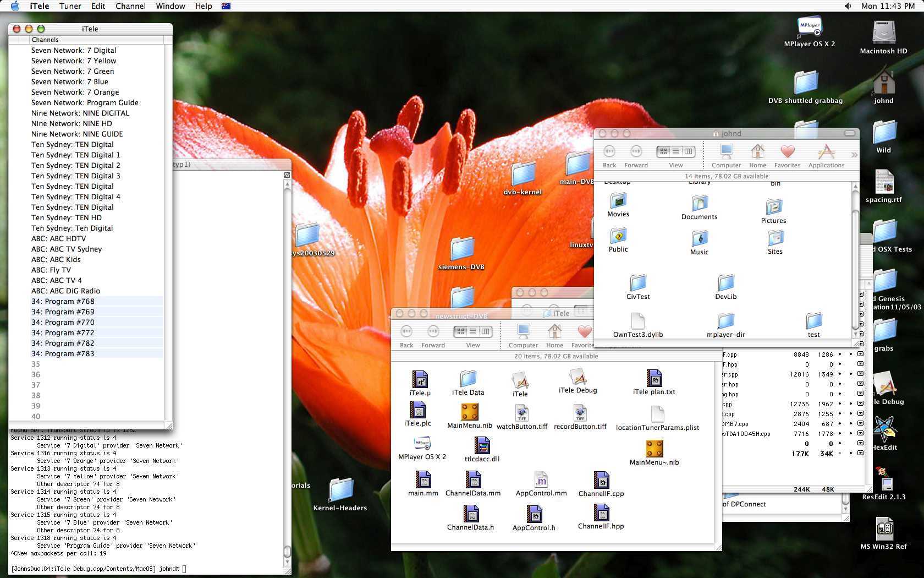This screenshot has width=924, height=578.
Task: Click the Back button in johnd window
Action: click(609, 152)
